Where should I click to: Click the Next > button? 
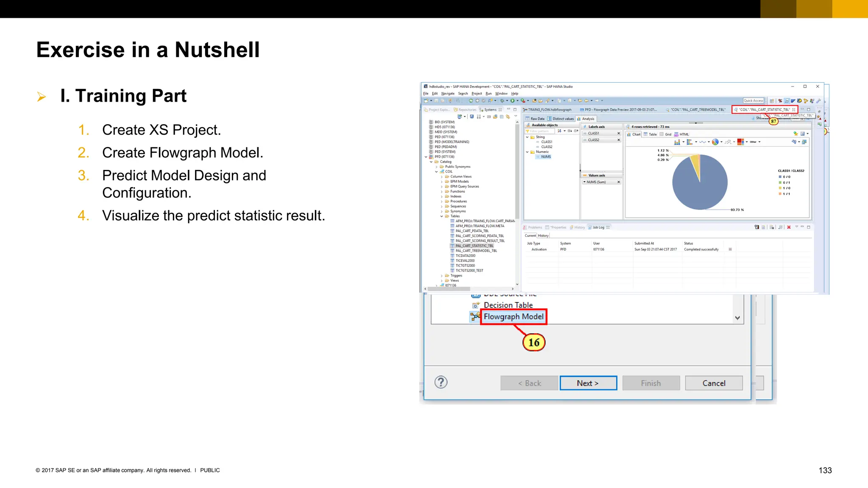[x=588, y=383]
